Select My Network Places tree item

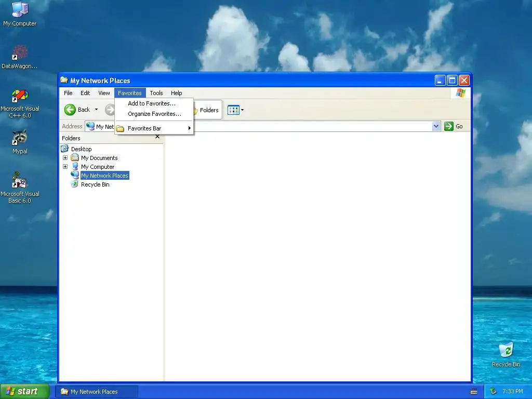tap(104, 176)
